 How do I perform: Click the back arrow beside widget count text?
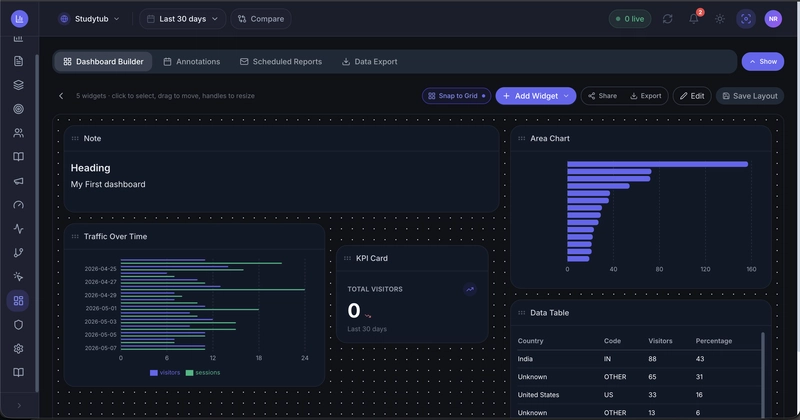coord(61,96)
